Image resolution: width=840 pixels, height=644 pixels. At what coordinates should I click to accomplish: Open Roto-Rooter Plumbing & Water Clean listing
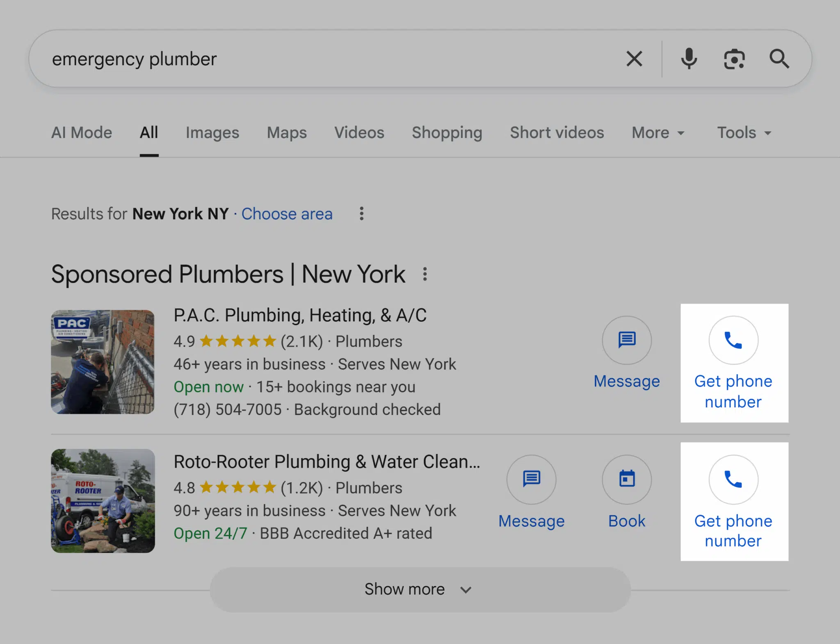(x=327, y=462)
